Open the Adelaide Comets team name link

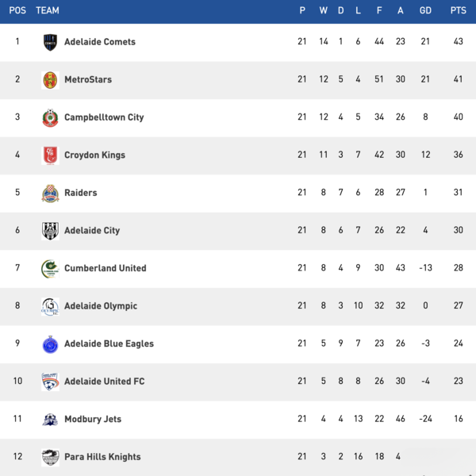click(100, 42)
